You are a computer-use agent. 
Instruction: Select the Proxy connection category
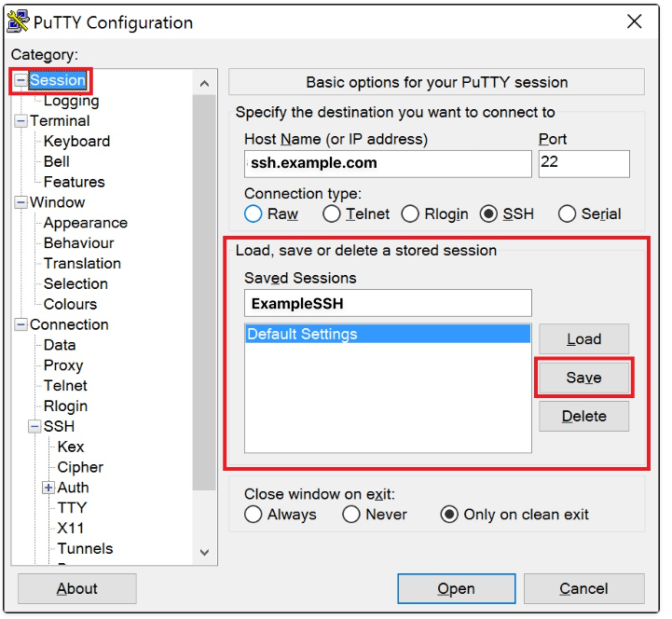[63, 365]
